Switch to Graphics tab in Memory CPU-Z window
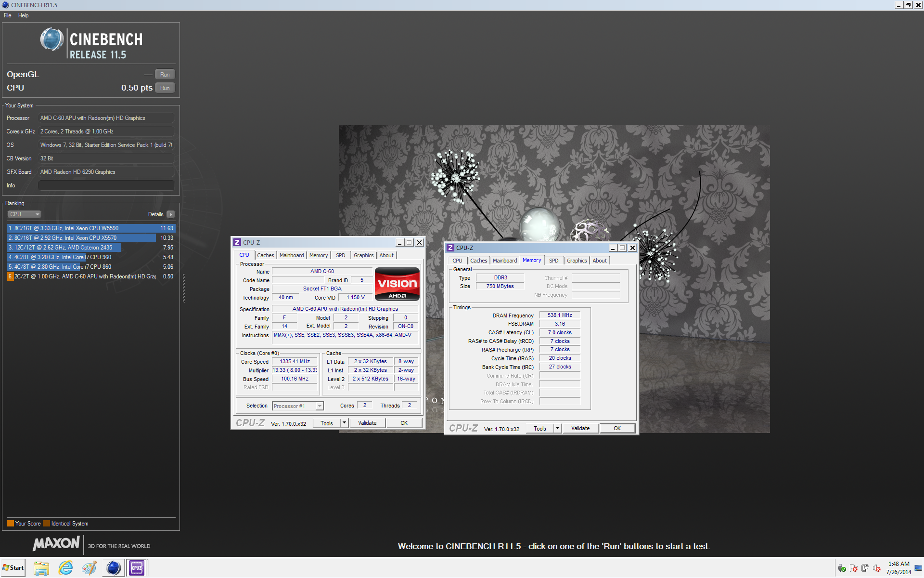The height and width of the screenshot is (578, 924). [577, 261]
